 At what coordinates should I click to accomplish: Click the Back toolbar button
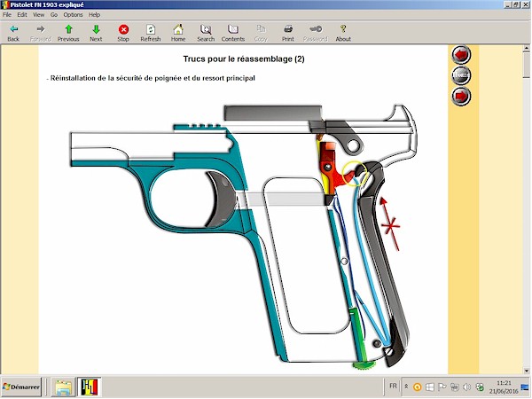pos(13,33)
